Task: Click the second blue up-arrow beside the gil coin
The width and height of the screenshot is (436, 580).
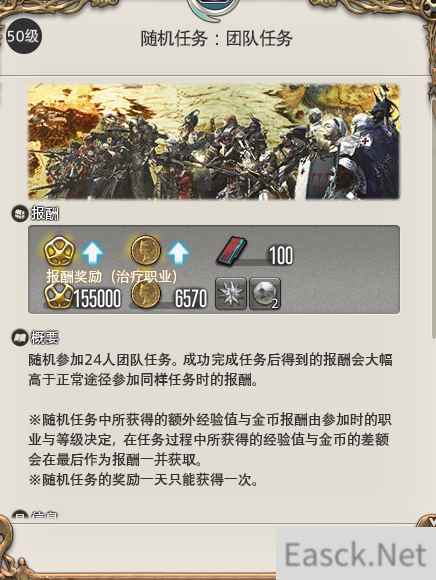Action: 179,253
